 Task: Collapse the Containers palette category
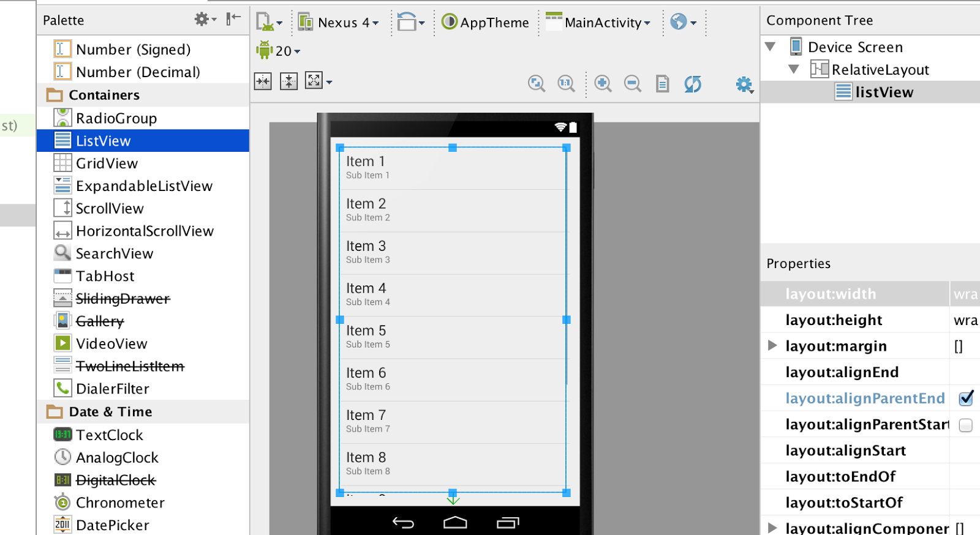[143, 95]
